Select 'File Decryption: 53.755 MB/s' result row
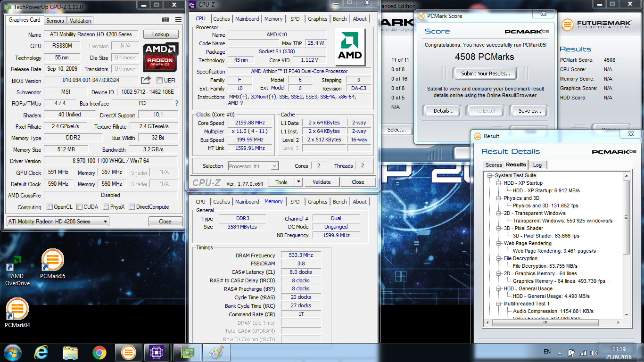The image size is (644, 362). (545, 266)
